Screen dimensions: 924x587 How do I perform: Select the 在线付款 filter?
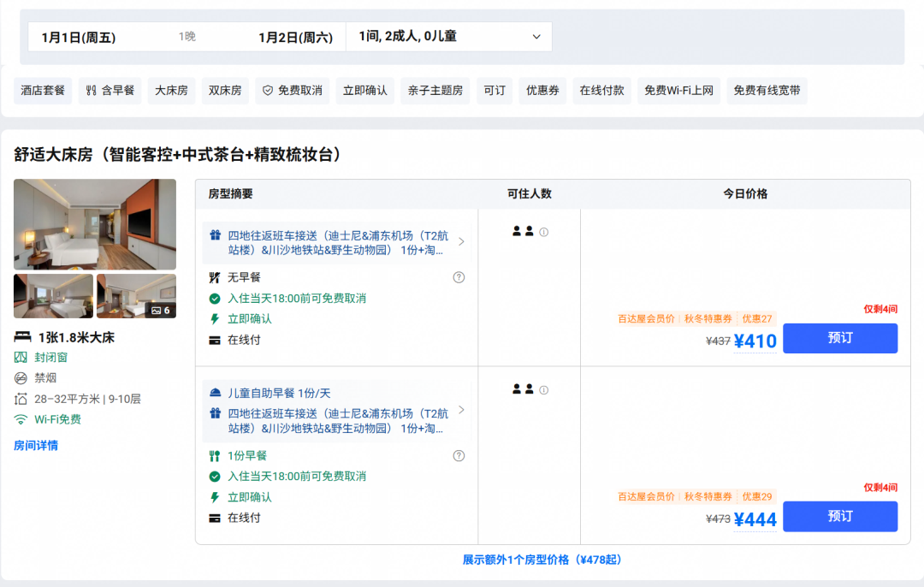point(601,91)
